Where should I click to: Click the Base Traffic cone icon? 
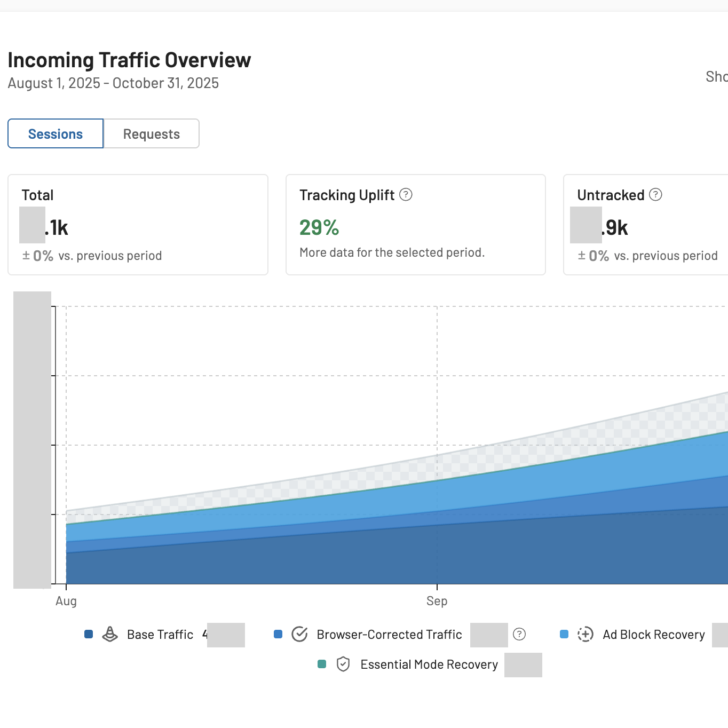(110, 634)
